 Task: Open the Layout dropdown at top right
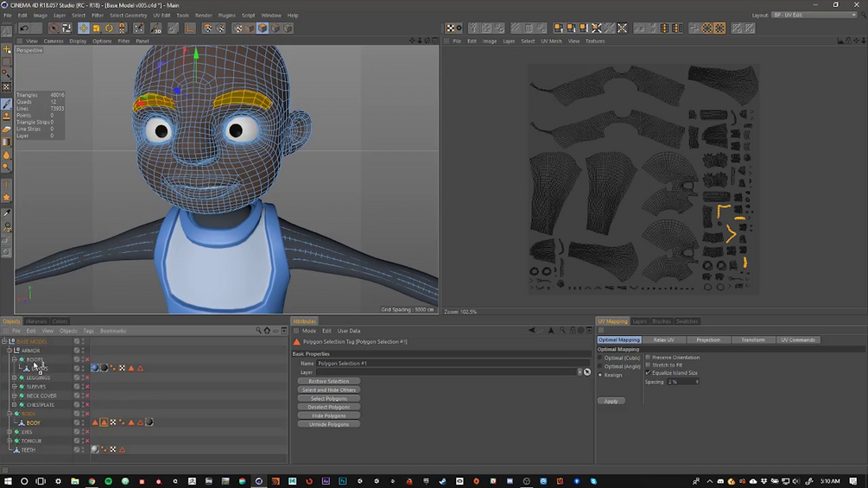814,15
